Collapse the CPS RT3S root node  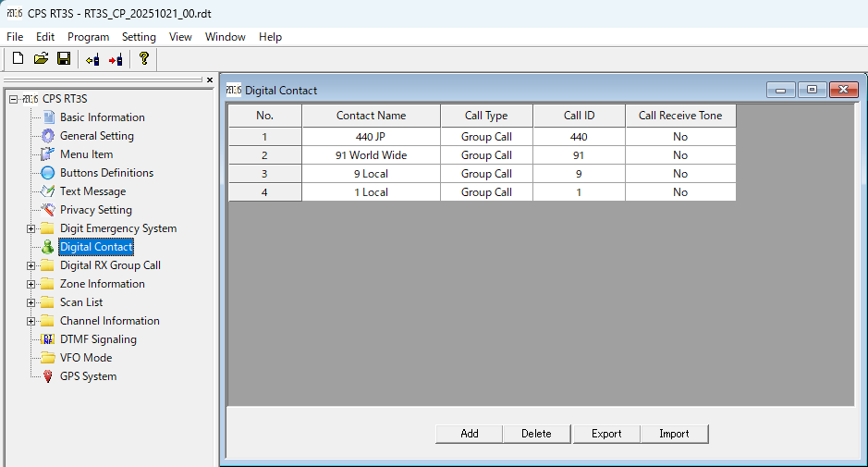tap(12, 99)
